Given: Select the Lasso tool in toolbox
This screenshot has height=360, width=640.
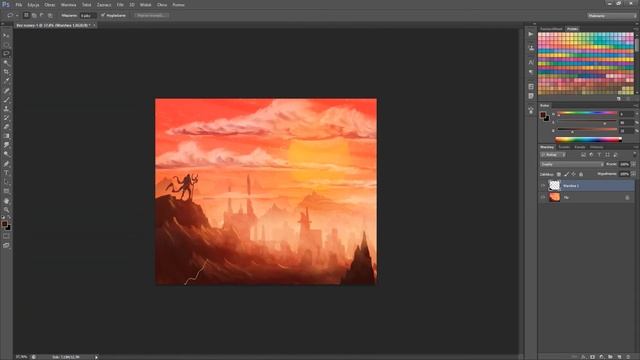Looking at the screenshot, I should 6,53.
